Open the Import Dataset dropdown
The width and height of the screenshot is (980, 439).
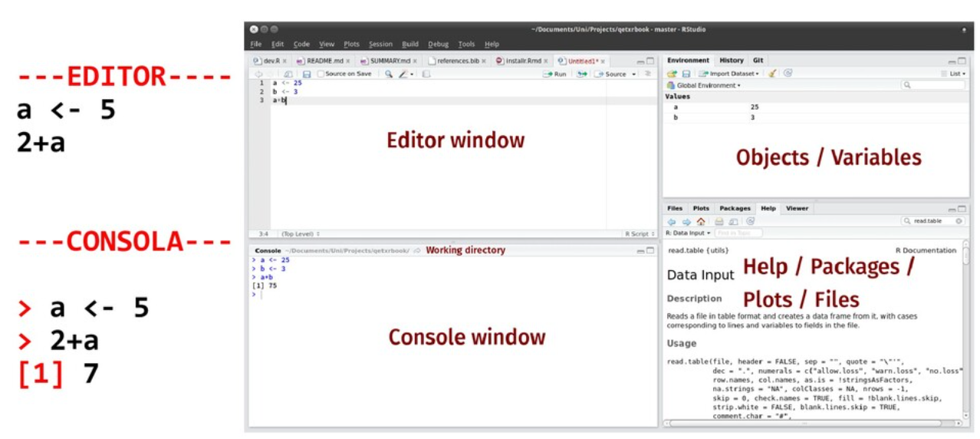[729, 74]
